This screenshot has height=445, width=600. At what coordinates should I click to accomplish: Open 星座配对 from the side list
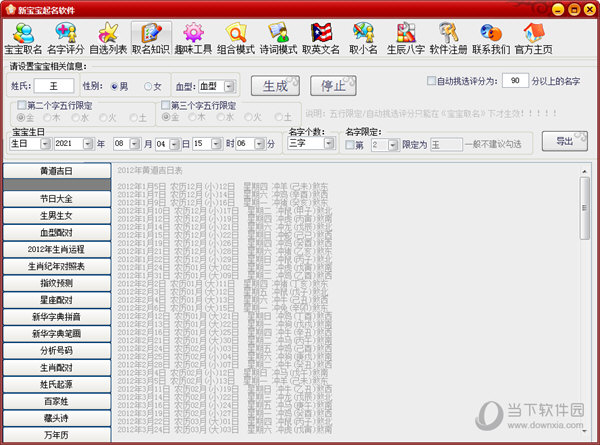(x=57, y=300)
